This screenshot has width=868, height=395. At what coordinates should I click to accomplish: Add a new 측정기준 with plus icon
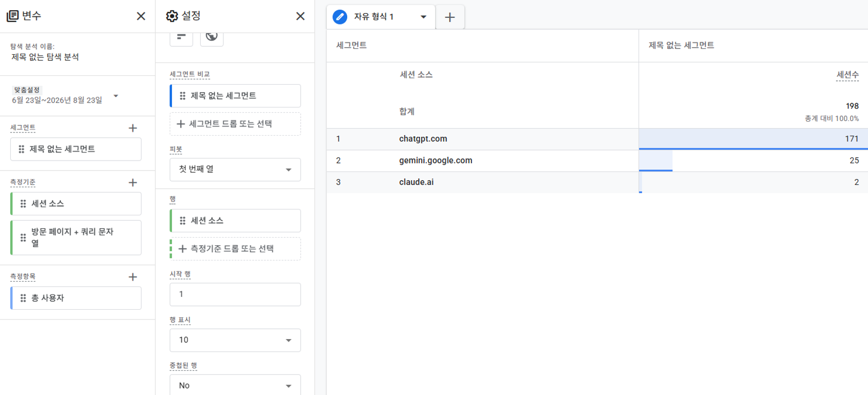point(133,183)
